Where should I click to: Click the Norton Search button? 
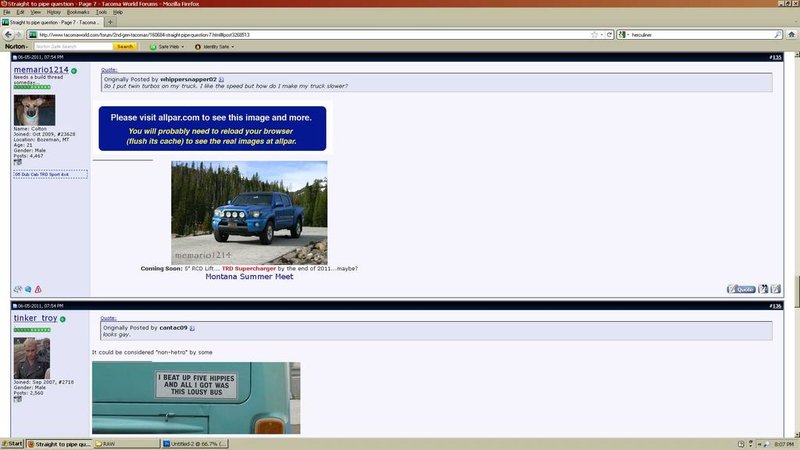click(x=124, y=46)
